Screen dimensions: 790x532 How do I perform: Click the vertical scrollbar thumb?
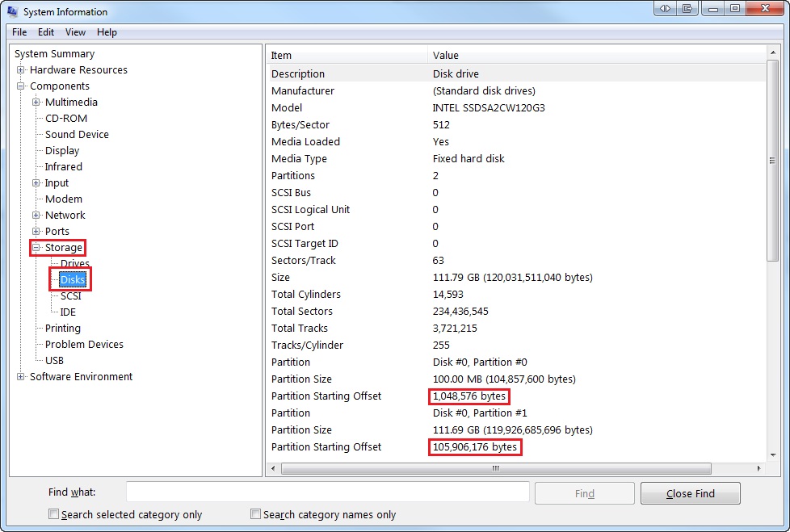click(772, 161)
